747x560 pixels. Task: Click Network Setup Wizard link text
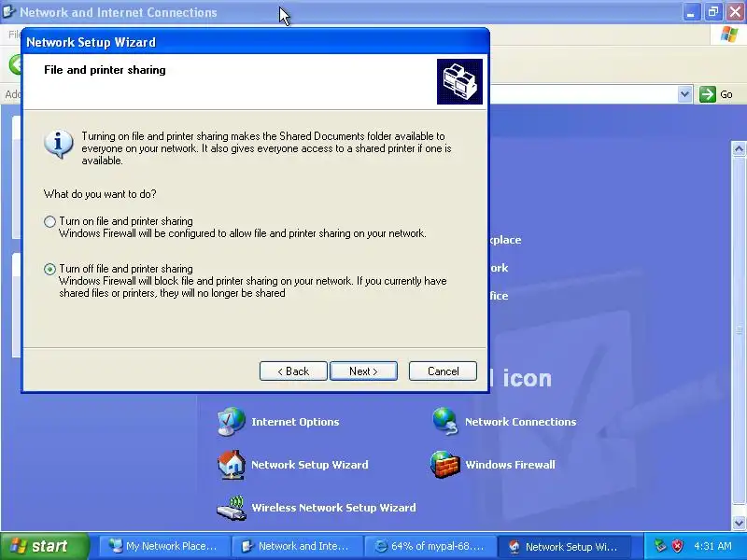pyautogui.click(x=310, y=465)
